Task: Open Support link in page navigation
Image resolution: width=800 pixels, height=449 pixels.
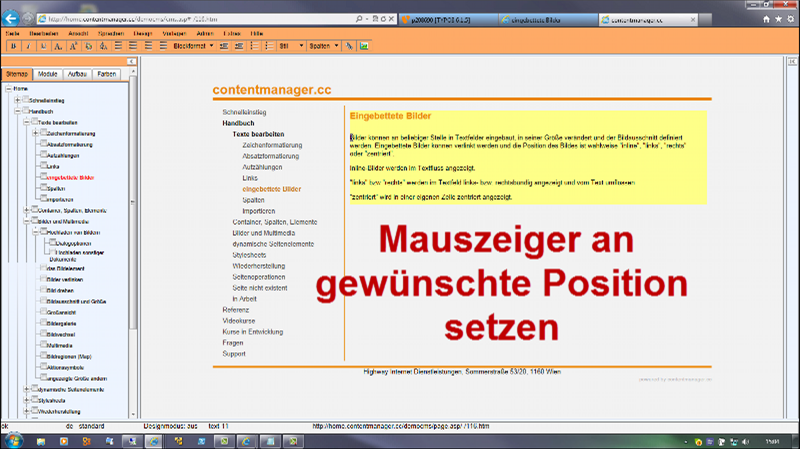Action: [x=234, y=354]
